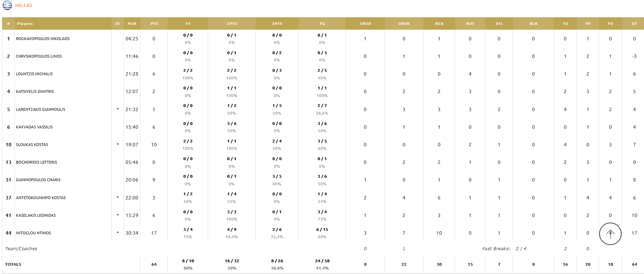Click the OREB column header

(x=365, y=24)
